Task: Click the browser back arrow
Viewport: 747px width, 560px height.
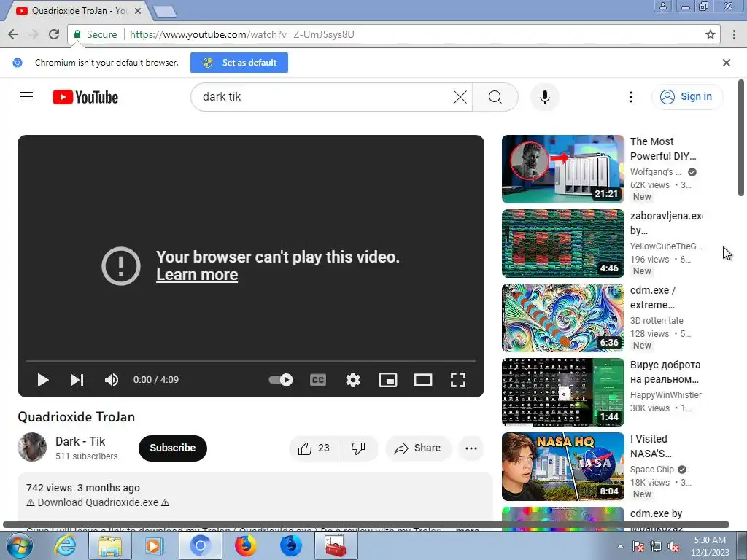Action: point(13,34)
